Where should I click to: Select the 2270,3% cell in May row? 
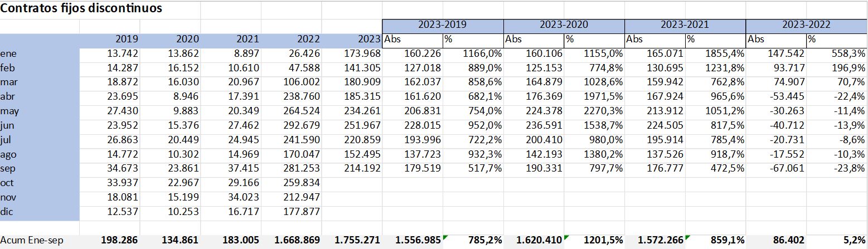pyautogui.click(x=594, y=111)
